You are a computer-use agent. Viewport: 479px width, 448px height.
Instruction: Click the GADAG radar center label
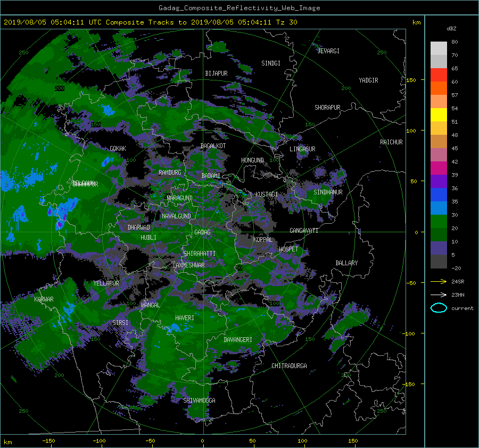(x=203, y=232)
